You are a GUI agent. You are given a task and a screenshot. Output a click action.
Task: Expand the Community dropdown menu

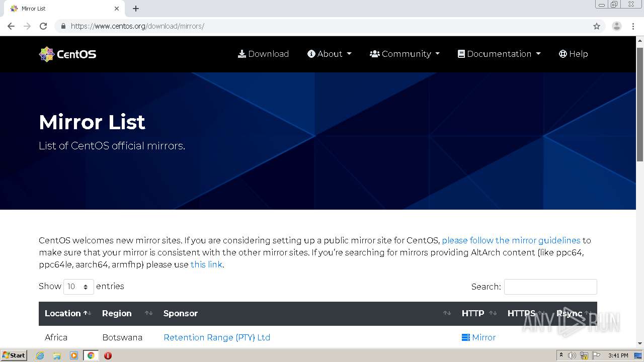pyautogui.click(x=405, y=54)
